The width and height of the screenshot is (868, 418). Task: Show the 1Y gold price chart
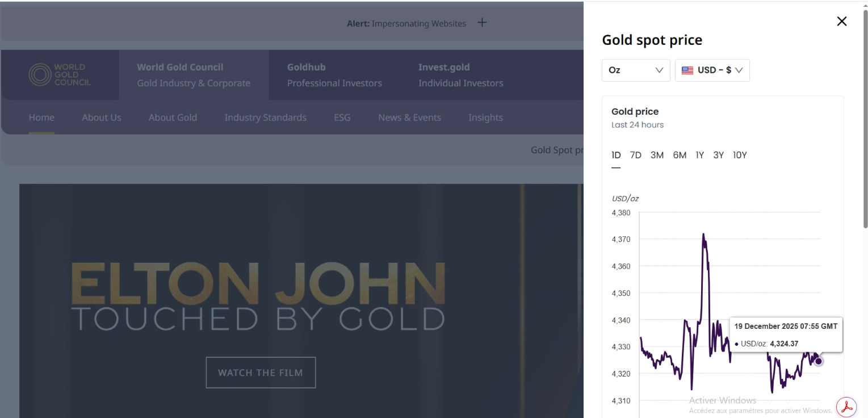coord(699,155)
